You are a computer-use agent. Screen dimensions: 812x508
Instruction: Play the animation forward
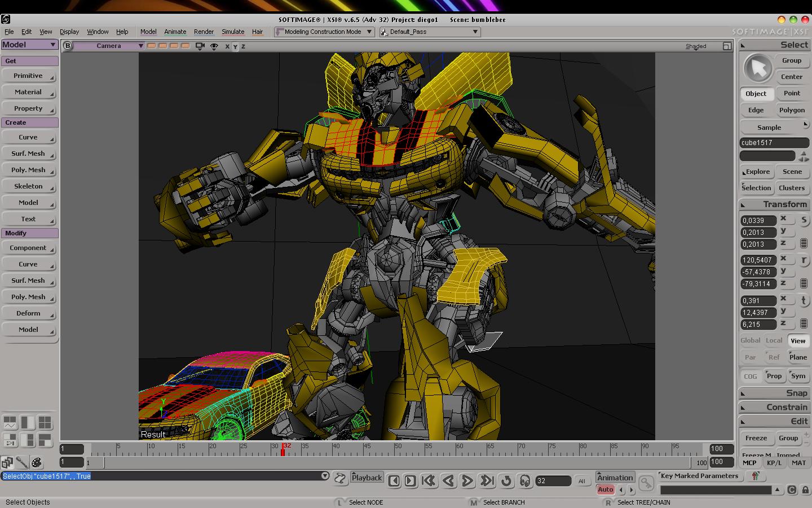(467, 480)
